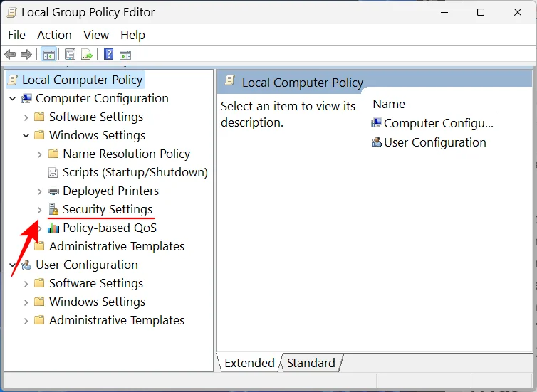Select the Extended tab
This screenshot has height=392, width=537.
tap(249, 363)
